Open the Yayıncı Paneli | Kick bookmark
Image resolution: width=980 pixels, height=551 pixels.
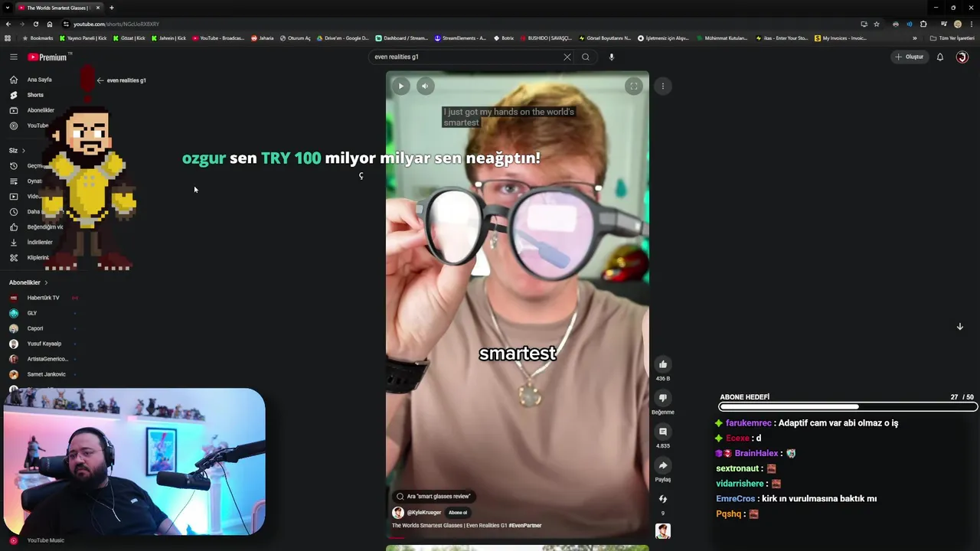pyautogui.click(x=83, y=38)
